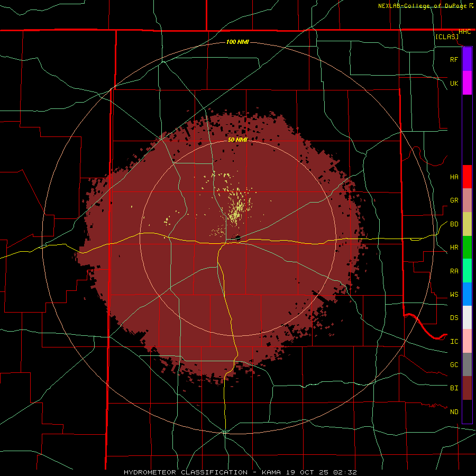This screenshot has width=476, height=476.
Task: Select the IC light pink legend swatch
Action: click(467, 341)
